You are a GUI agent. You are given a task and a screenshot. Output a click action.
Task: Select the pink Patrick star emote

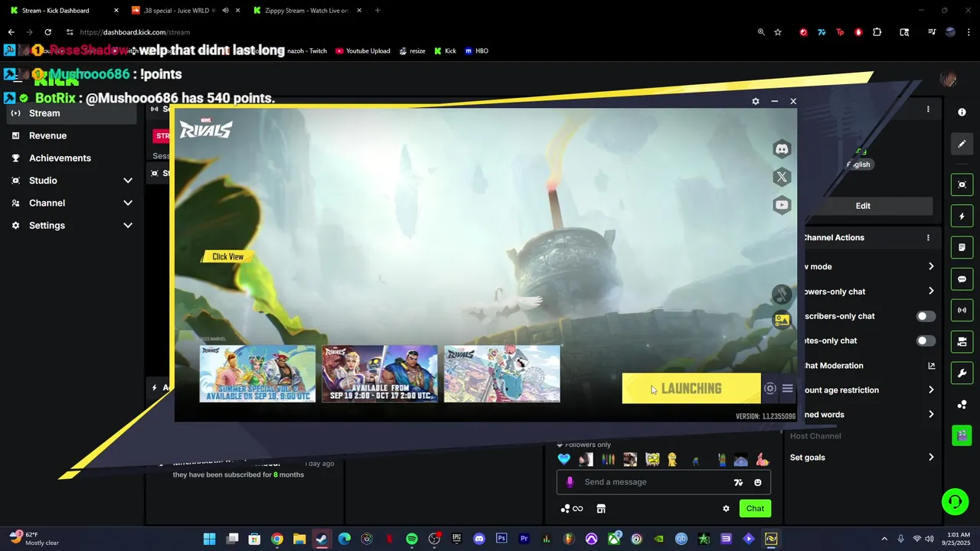coord(762,459)
